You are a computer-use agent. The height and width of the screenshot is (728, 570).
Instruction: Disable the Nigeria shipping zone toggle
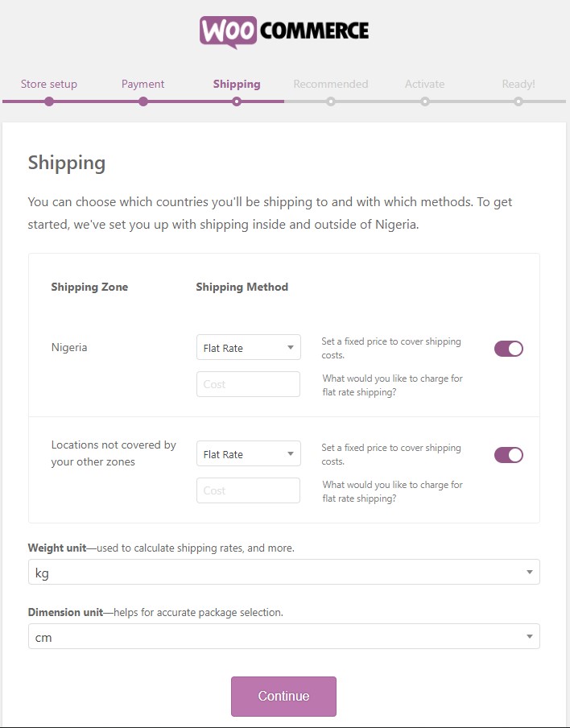[x=509, y=349]
